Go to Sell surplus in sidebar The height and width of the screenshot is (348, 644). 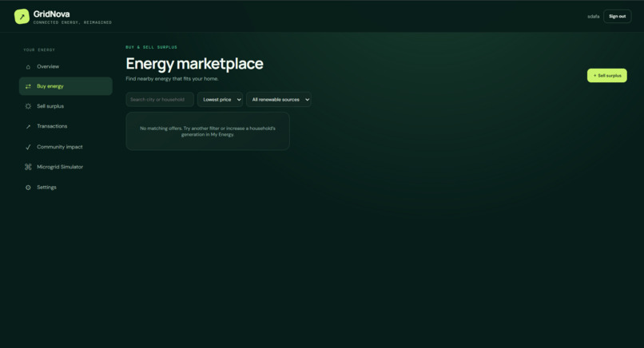tap(66, 106)
